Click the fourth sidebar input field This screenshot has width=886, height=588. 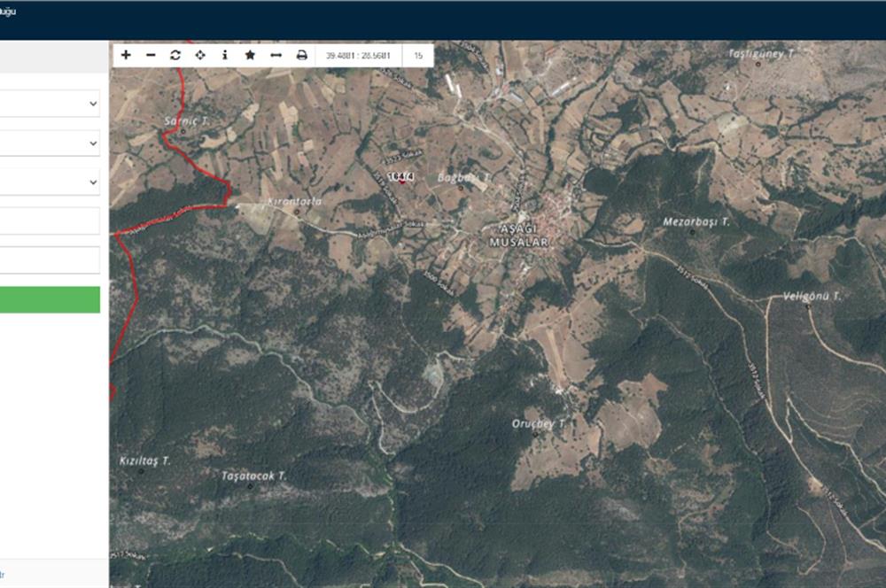tap(49, 221)
